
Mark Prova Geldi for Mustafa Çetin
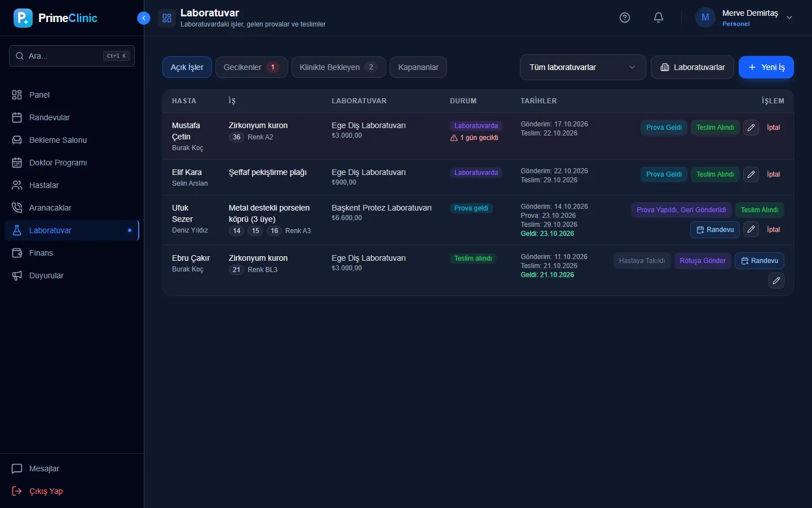(664, 128)
